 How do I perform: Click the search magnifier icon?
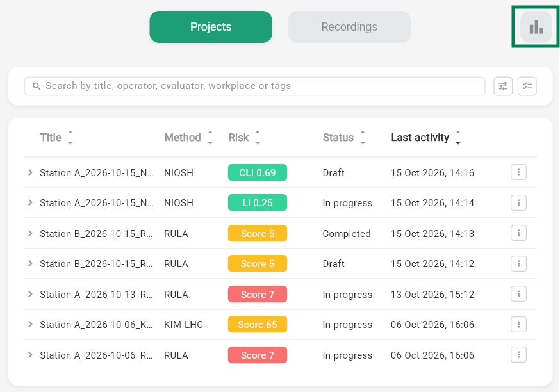coord(37,86)
